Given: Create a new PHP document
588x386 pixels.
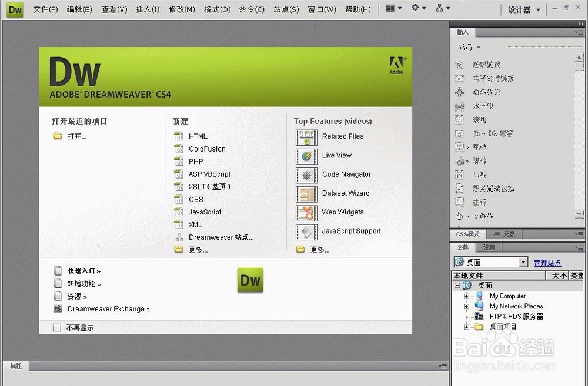Looking at the screenshot, I should [x=196, y=162].
